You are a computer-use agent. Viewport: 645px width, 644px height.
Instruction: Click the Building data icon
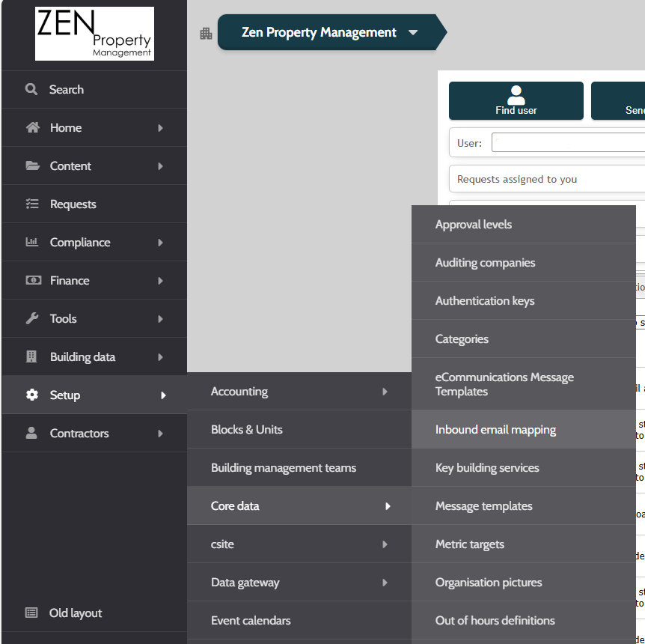31,356
